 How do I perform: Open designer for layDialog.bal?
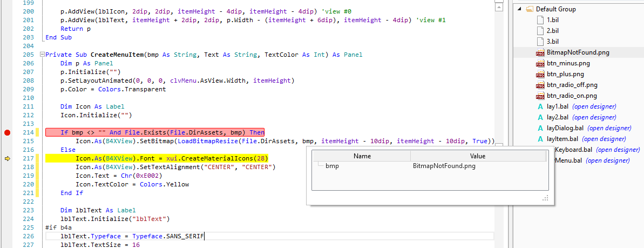(x=609, y=128)
